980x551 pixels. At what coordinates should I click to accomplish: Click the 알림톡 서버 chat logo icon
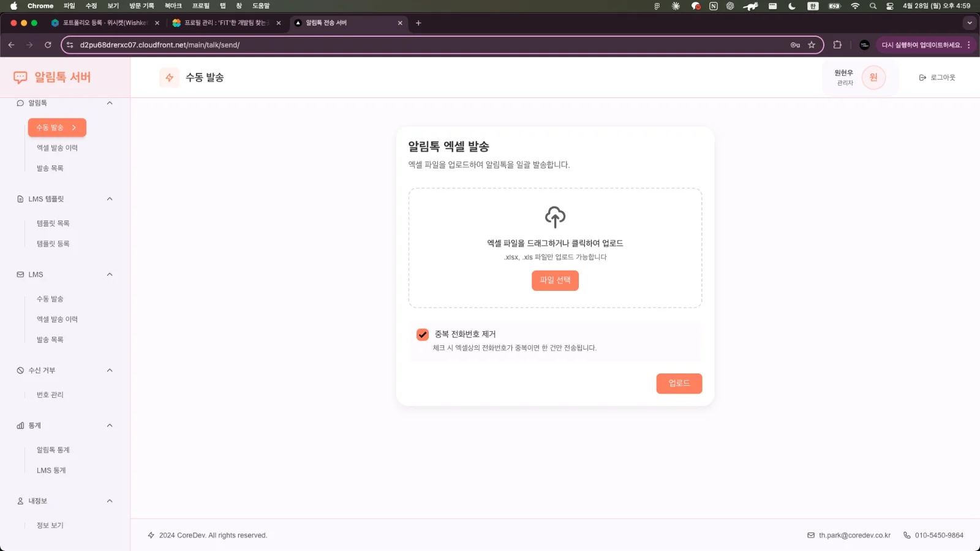tap(20, 77)
